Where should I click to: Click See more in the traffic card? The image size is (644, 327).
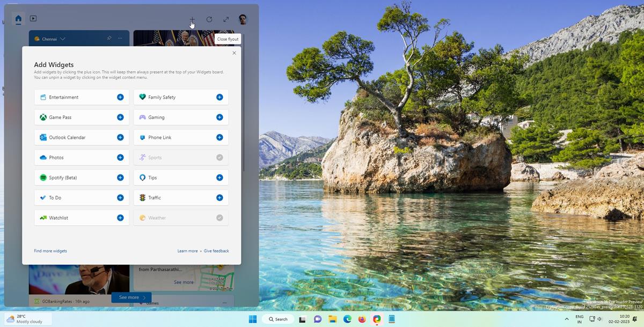click(184, 282)
